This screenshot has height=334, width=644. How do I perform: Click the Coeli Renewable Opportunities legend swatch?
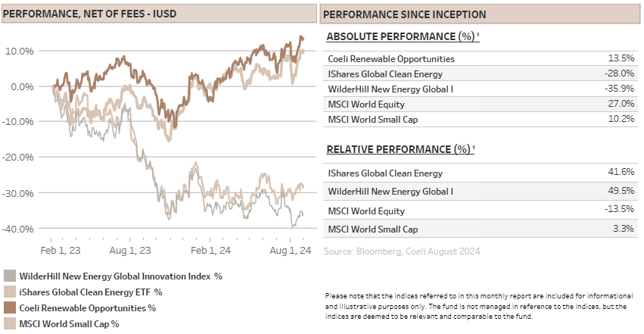pyautogui.click(x=11, y=307)
